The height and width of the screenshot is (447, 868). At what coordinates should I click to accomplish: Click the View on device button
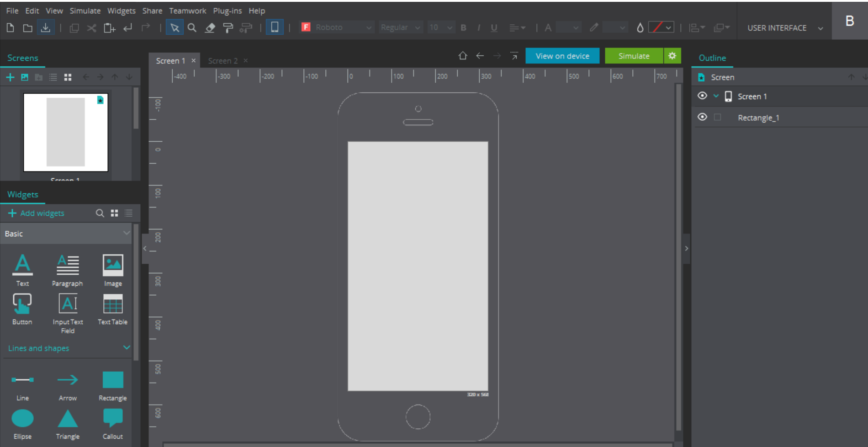(x=562, y=56)
